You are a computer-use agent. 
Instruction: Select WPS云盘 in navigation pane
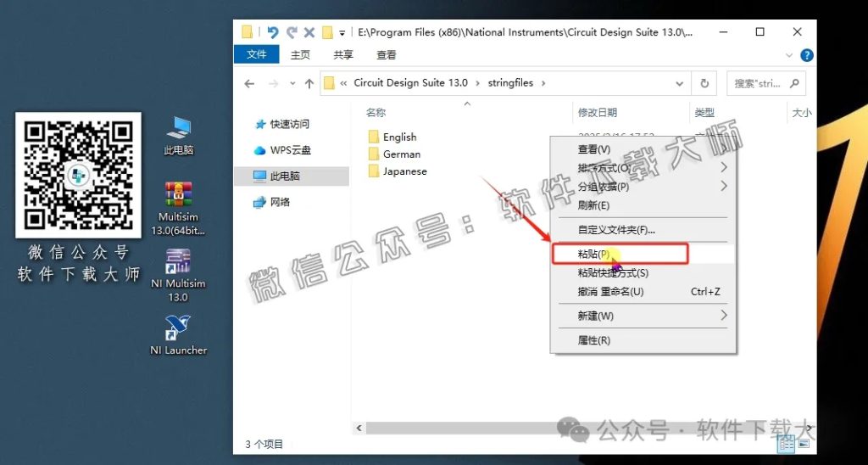point(290,150)
